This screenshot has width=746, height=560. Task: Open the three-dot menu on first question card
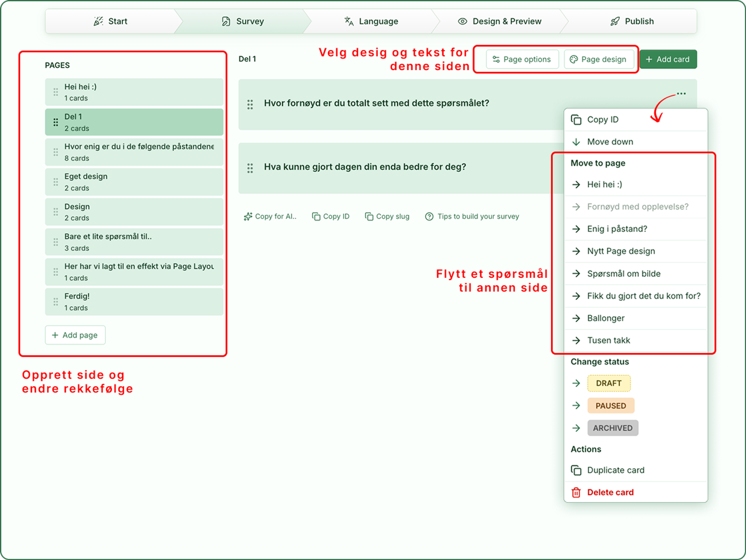click(x=681, y=93)
